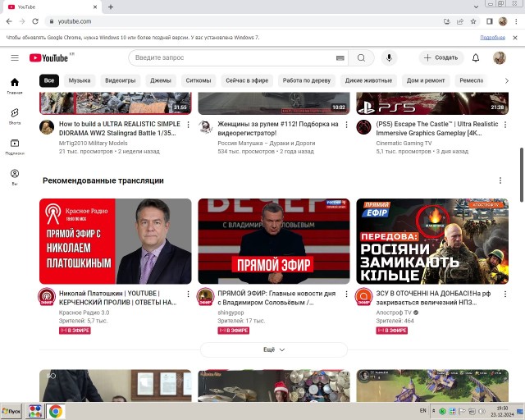525x420 pixels.
Task: Expand more streams with Ещё button
Action: (x=273, y=349)
